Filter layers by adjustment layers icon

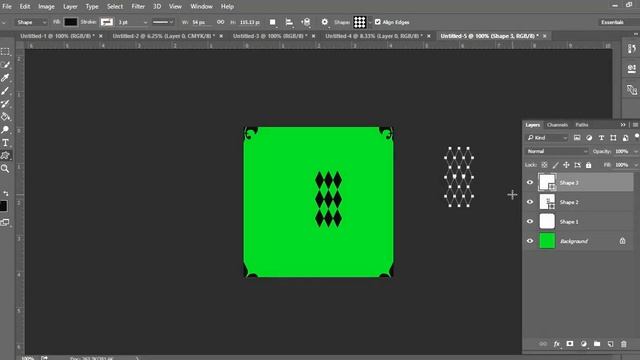coord(589,138)
